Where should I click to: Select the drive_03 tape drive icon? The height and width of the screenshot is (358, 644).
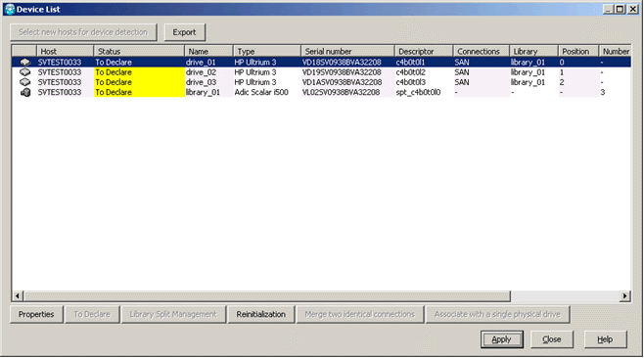[x=25, y=82]
